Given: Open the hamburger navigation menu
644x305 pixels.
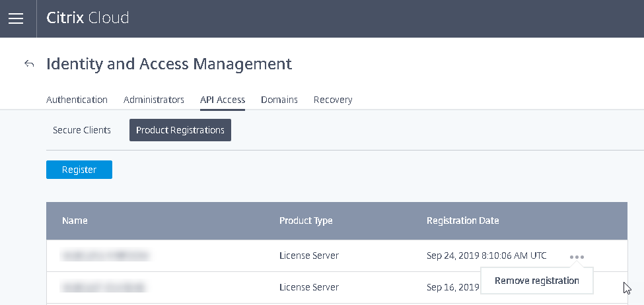Looking at the screenshot, I should (16, 18).
